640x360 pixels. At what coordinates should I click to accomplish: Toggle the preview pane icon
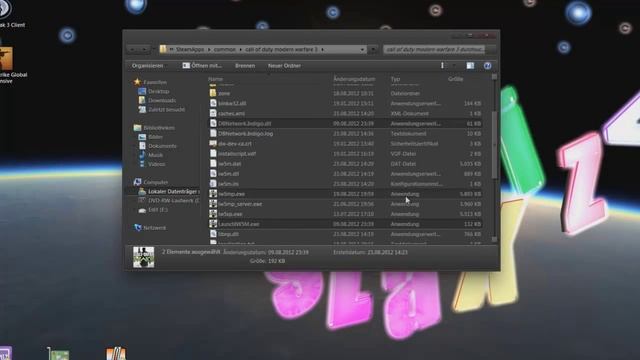[470, 66]
